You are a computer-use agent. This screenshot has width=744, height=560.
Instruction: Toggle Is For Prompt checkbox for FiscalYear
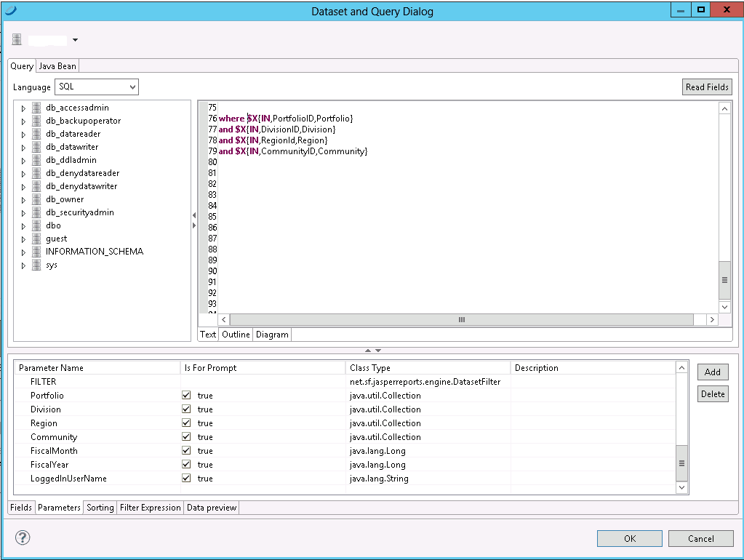tap(187, 465)
